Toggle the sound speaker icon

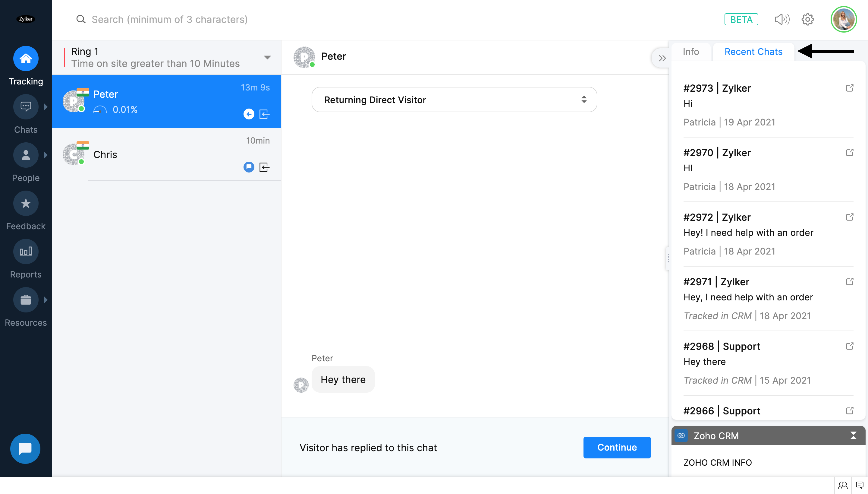point(782,19)
